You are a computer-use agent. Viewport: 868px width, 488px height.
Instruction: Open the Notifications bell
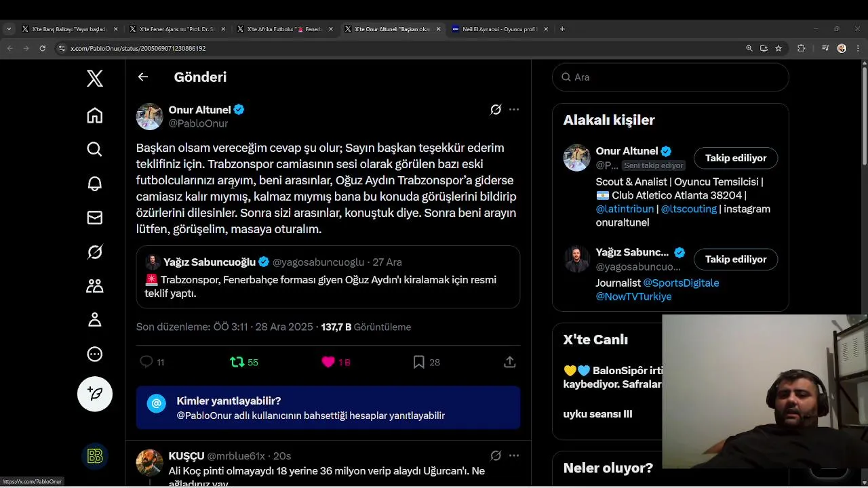(95, 184)
